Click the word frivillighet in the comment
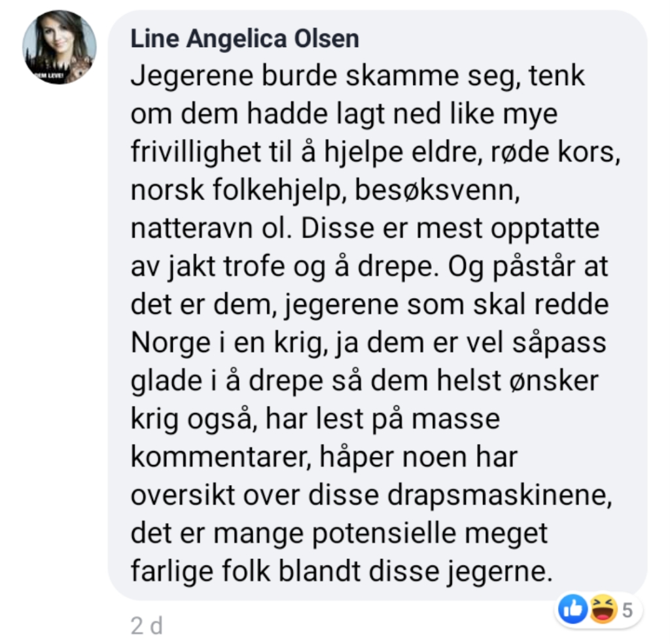 196,152
